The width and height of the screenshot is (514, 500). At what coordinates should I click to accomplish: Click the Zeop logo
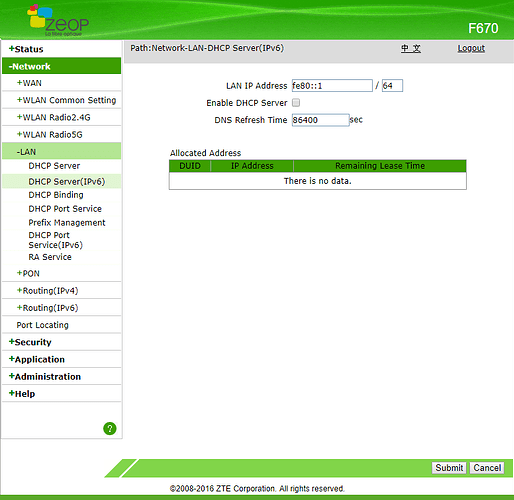coord(58,20)
